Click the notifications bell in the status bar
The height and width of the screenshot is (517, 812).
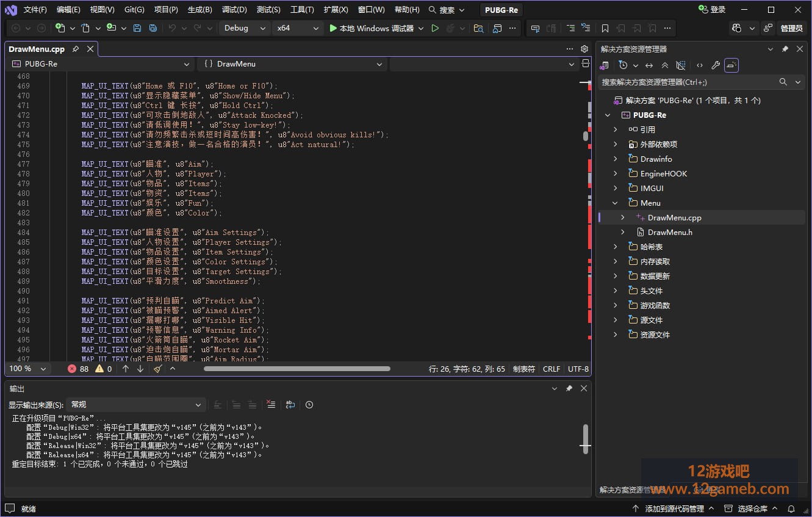pos(791,508)
